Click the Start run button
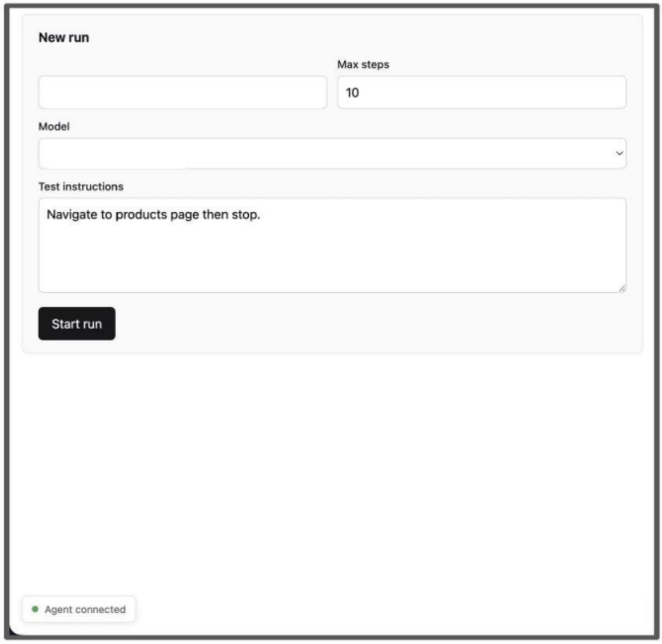662x644 pixels. click(77, 324)
